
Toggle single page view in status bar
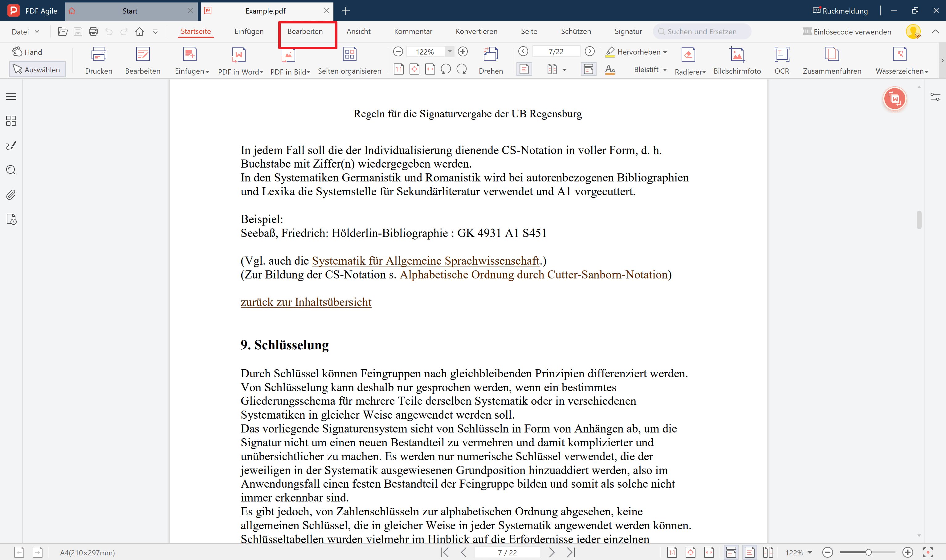(x=749, y=552)
